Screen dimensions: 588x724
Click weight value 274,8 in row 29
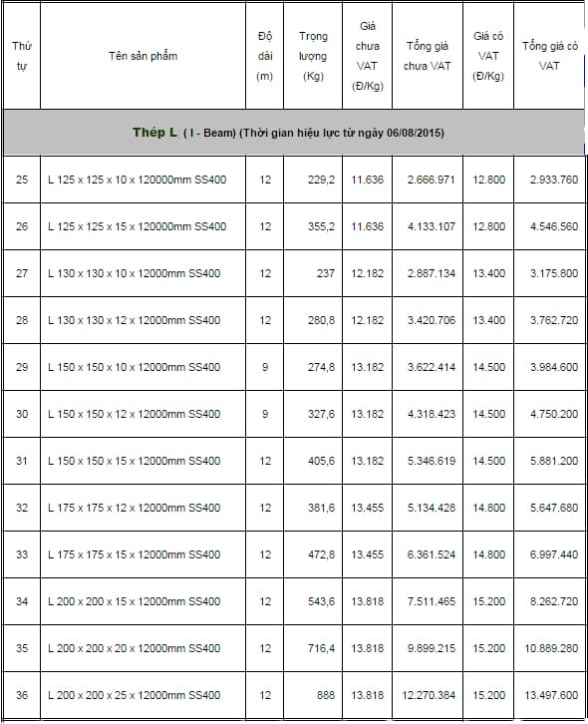point(321,367)
